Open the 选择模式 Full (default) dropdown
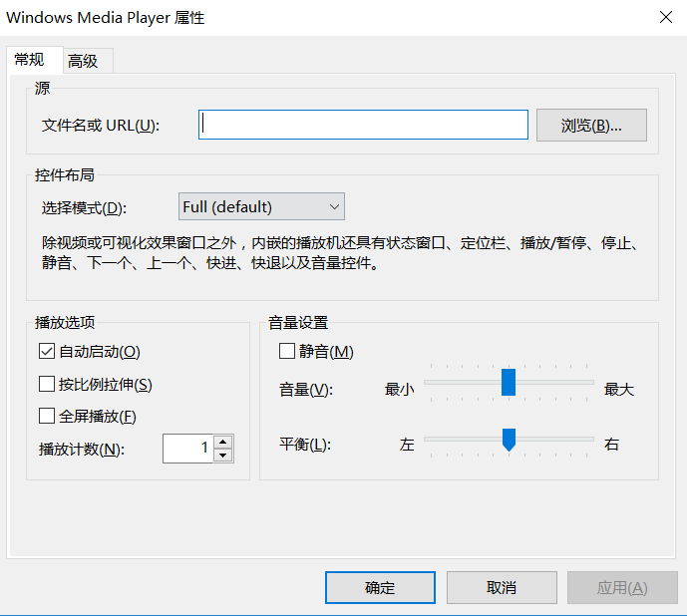Image resolution: width=687 pixels, height=616 pixels. (261, 206)
